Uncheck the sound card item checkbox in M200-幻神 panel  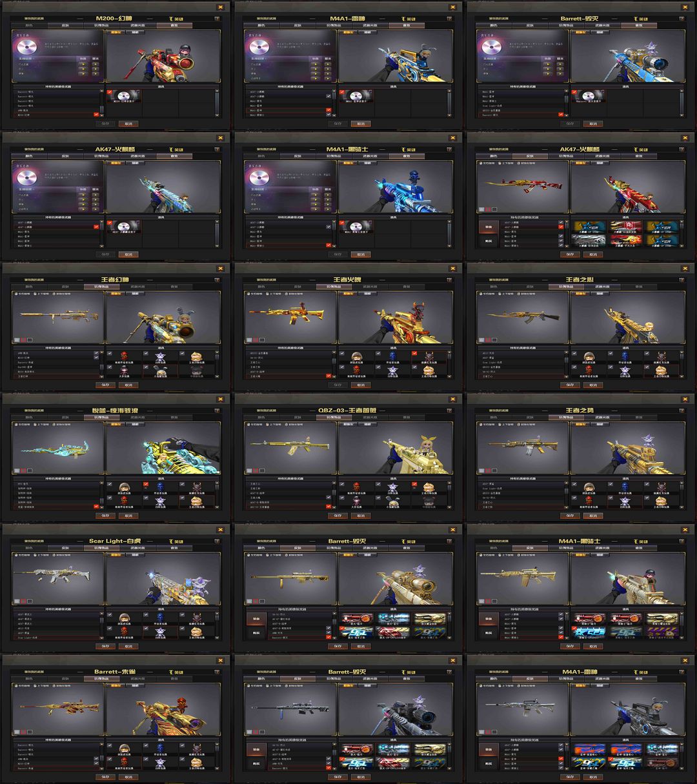tap(110, 92)
